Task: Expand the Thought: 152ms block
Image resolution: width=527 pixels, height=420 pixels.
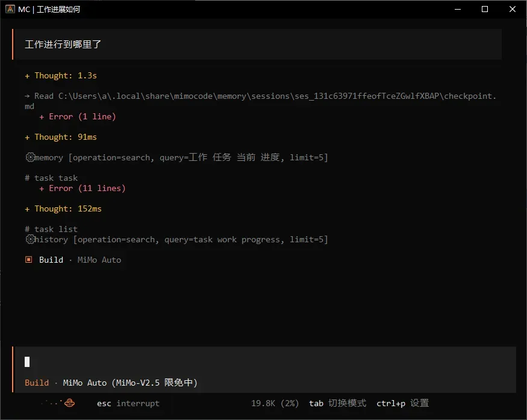Action: [x=63, y=209]
